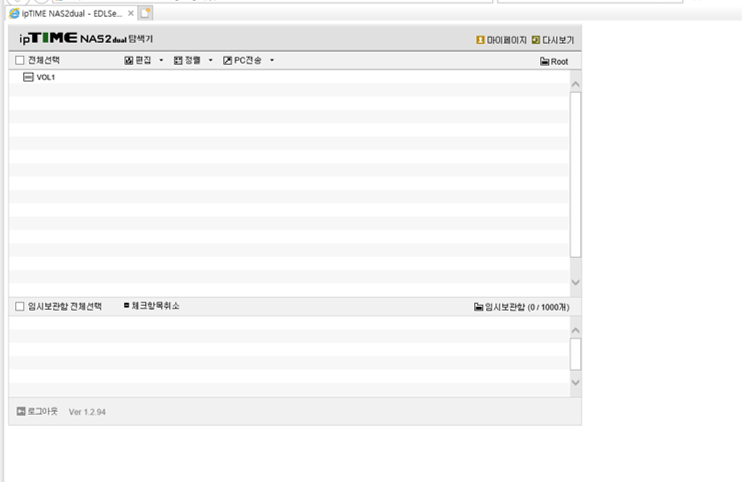Click the 다시보기 refresh icon
Image resolution: width=742 pixels, height=482 pixels.
[x=536, y=40]
